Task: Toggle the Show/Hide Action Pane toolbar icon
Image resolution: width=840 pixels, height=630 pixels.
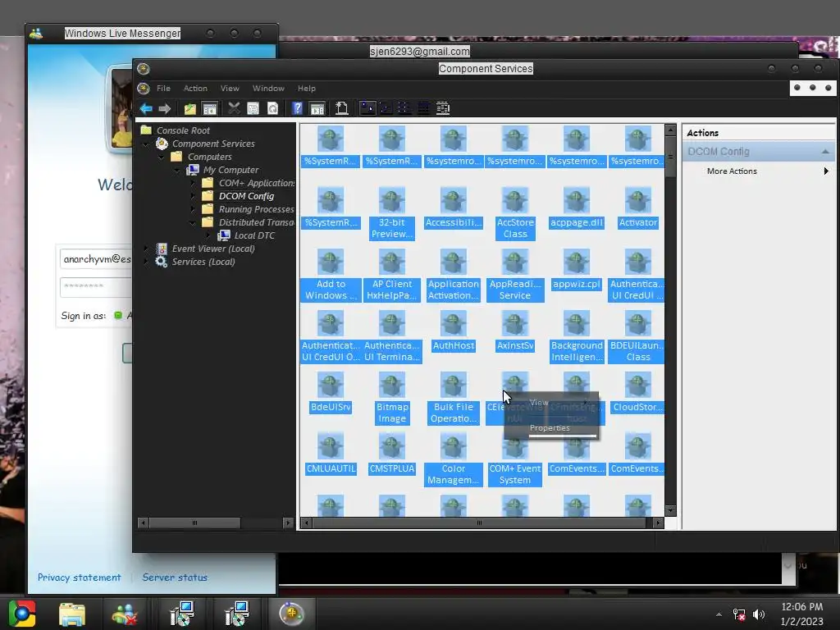Action: point(317,109)
